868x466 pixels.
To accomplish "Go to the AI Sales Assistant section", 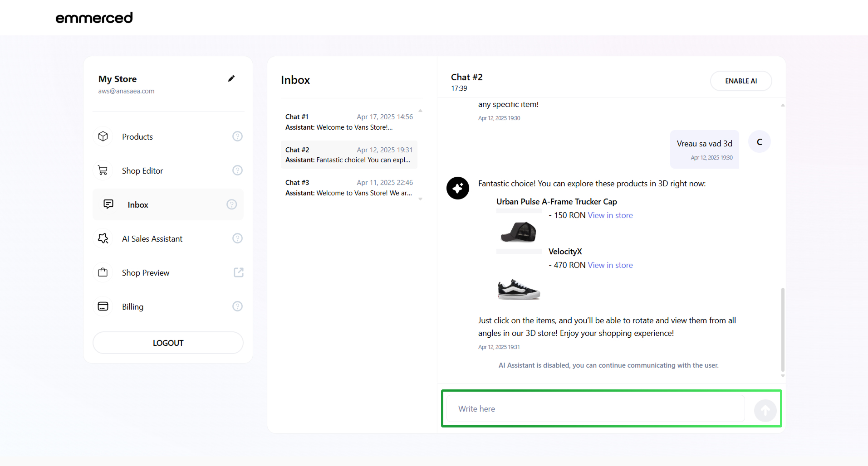I will pos(152,239).
